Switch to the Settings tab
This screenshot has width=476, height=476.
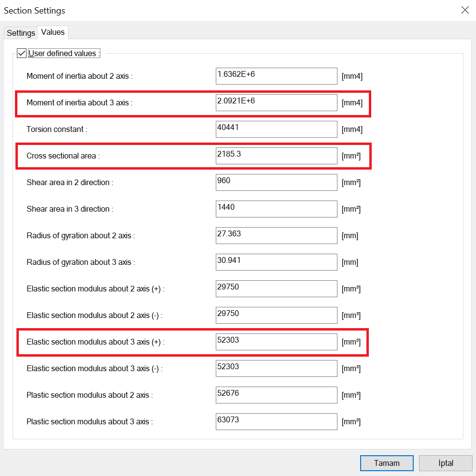tap(21, 33)
